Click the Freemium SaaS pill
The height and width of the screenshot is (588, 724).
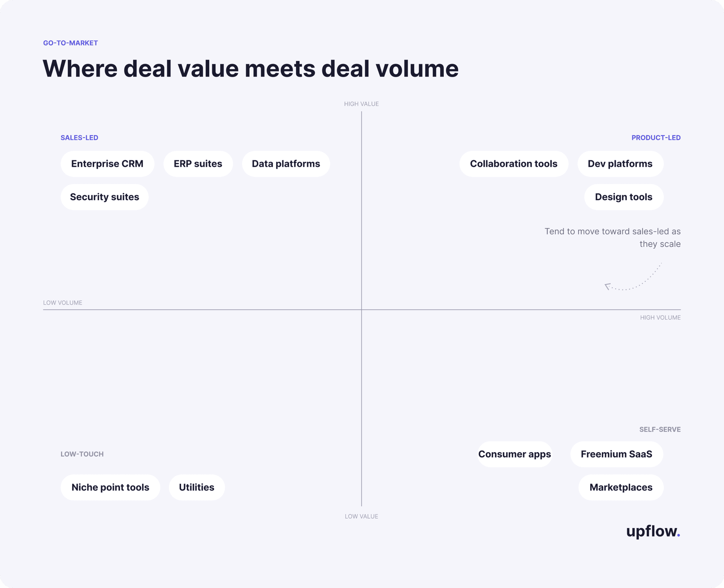(x=617, y=454)
